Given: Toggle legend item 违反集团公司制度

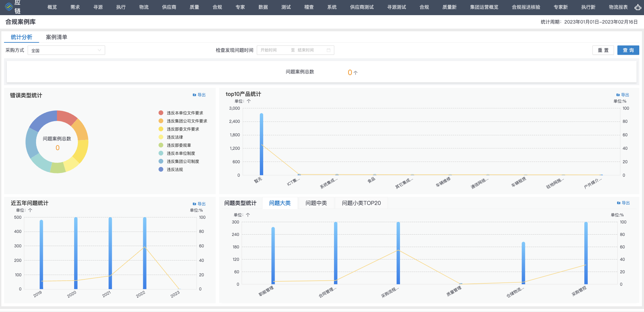Looking at the screenshot, I should [x=179, y=162].
